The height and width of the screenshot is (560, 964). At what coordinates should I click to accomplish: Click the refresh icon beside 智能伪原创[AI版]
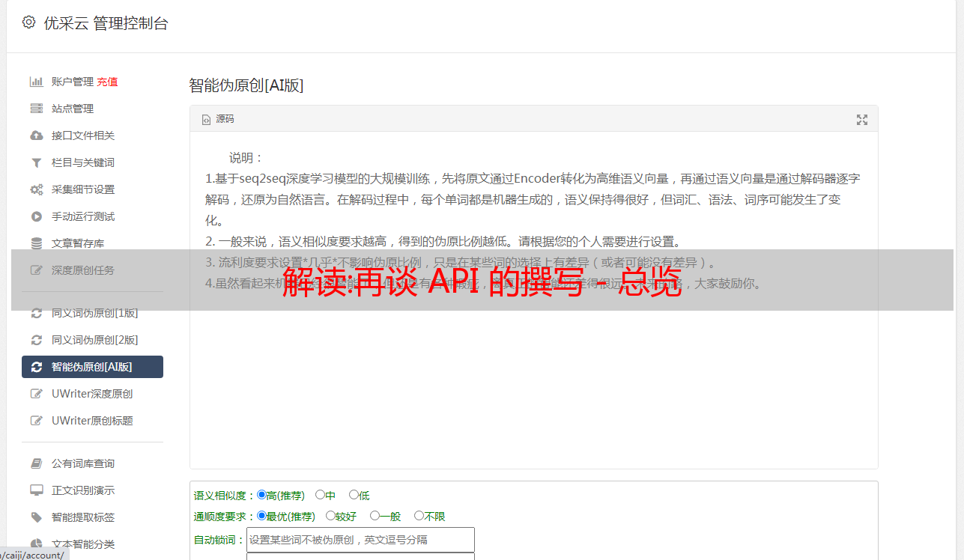(x=36, y=367)
